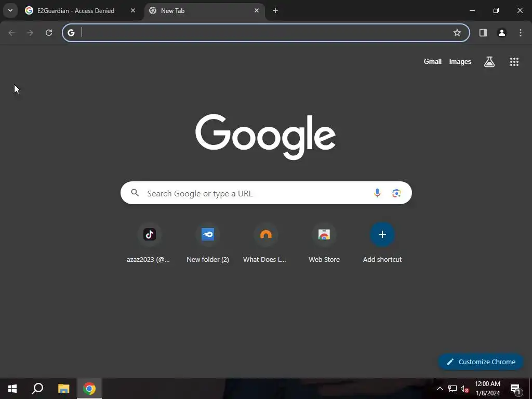Open a new tab with the plus button
The image size is (532, 399).
(275, 10)
